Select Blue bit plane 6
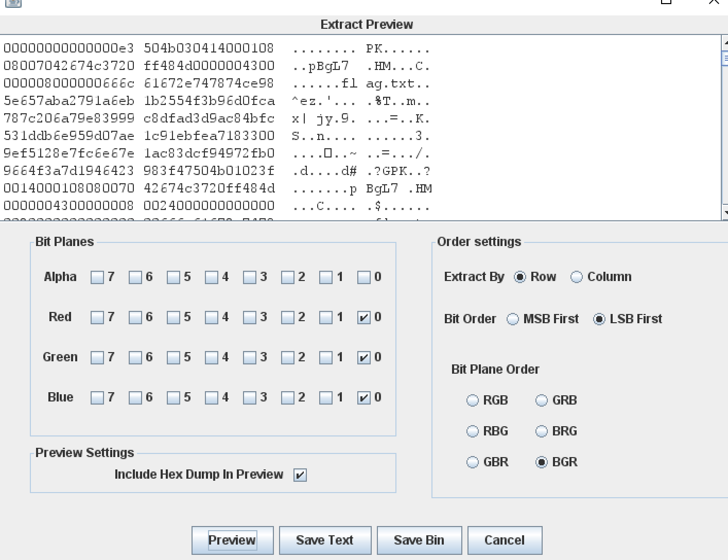Viewport: 728px width, 560px height. click(135, 398)
